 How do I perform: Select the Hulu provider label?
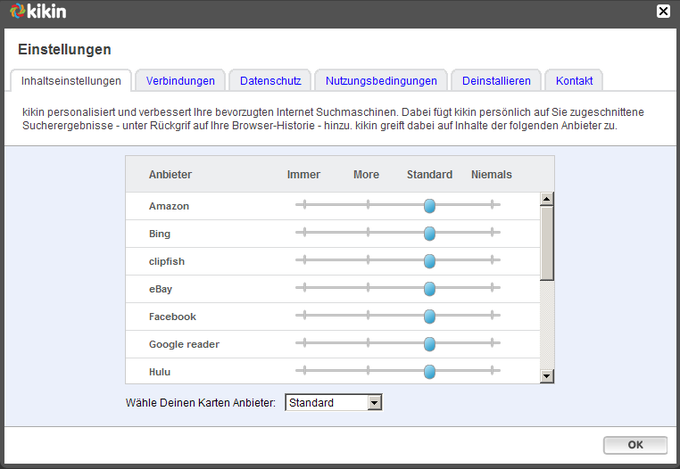click(x=160, y=372)
